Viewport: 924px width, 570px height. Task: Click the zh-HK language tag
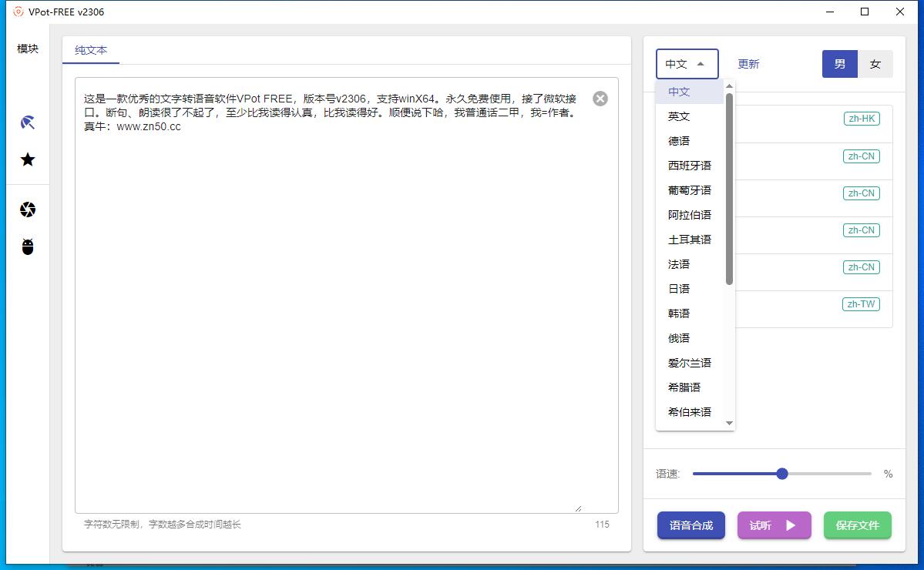861,119
